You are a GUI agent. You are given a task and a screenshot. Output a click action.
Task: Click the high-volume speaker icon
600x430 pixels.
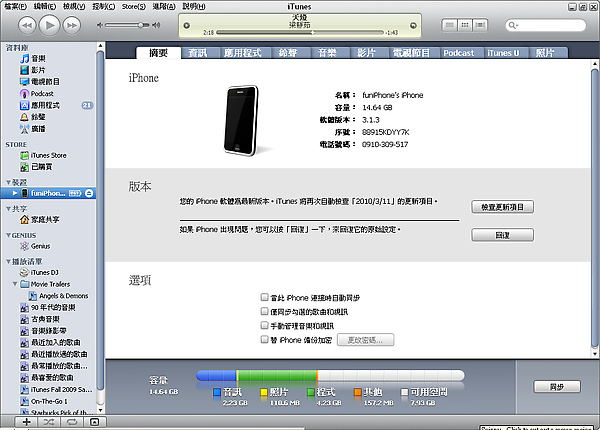156,25
